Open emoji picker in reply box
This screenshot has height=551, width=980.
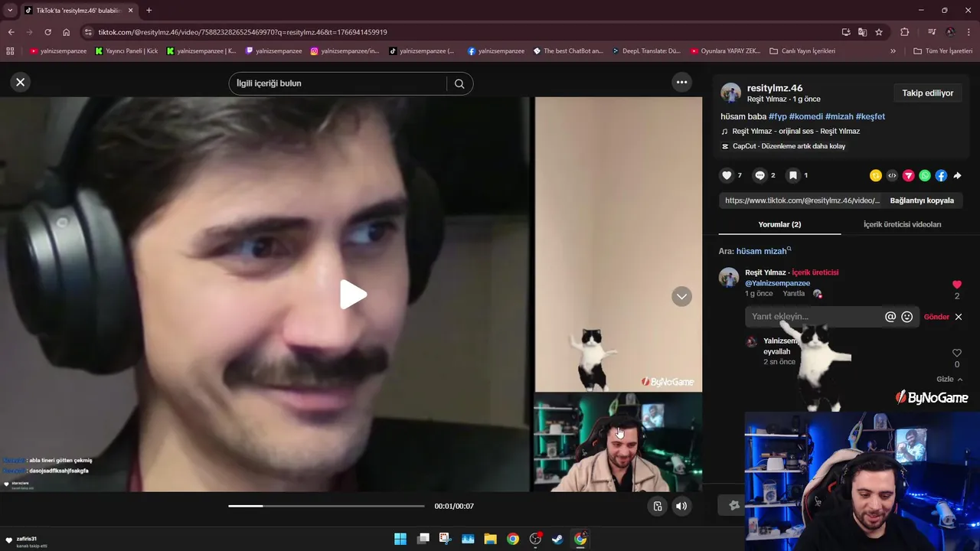(907, 317)
